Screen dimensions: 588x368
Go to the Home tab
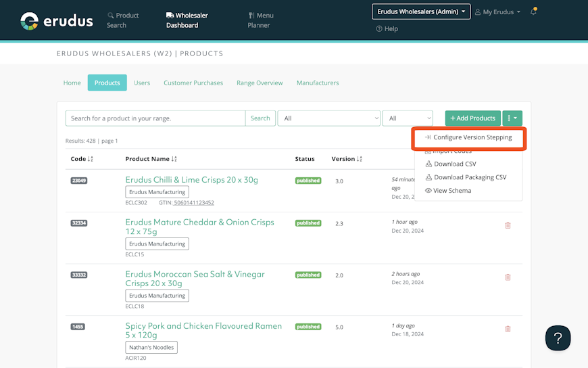coord(72,83)
